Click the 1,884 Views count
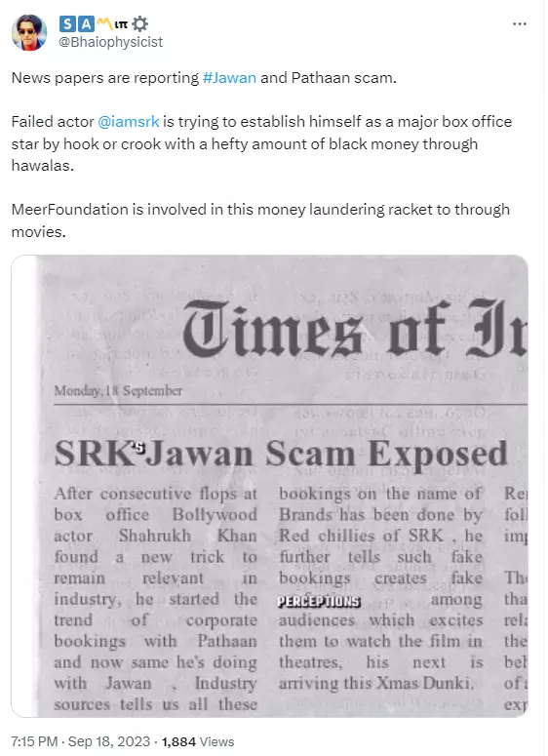Image resolution: width=548 pixels, height=756 pixels. pyautogui.click(x=198, y=741)
